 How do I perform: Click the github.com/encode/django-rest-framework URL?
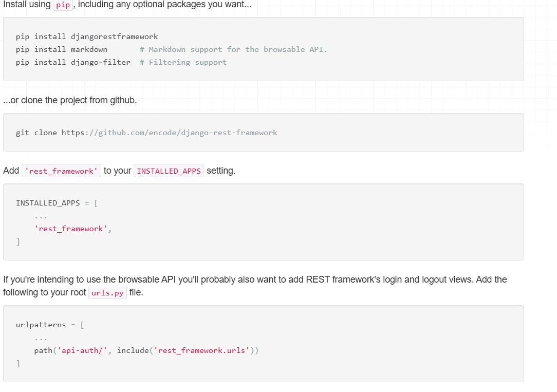coord(188,133)
